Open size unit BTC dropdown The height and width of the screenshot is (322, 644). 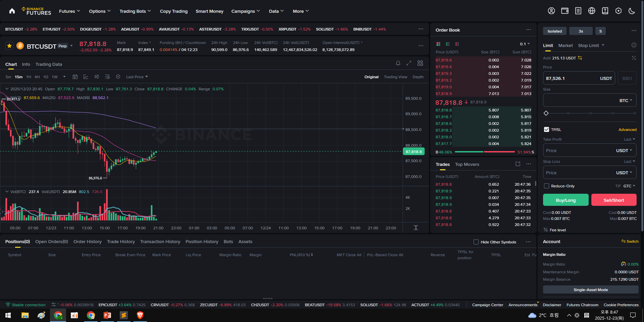625,101
